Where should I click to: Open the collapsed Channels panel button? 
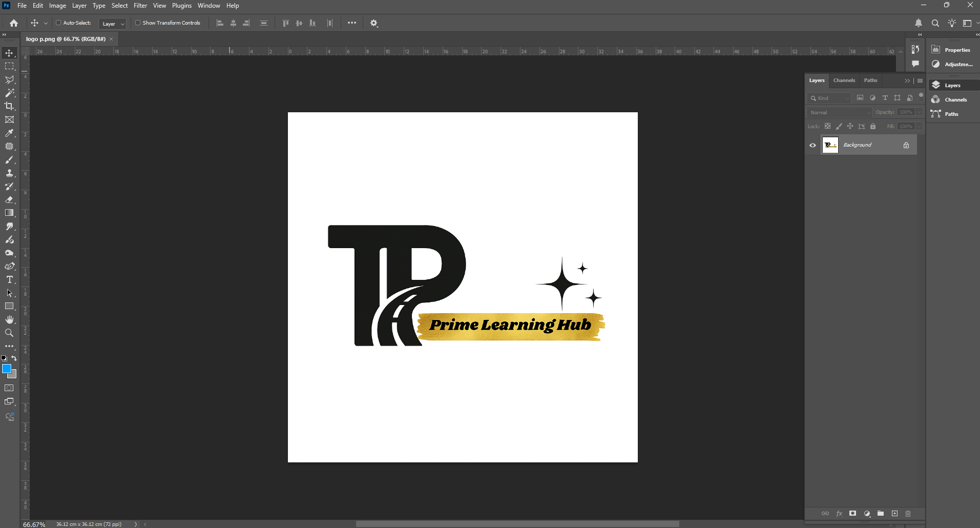[952, 99]
